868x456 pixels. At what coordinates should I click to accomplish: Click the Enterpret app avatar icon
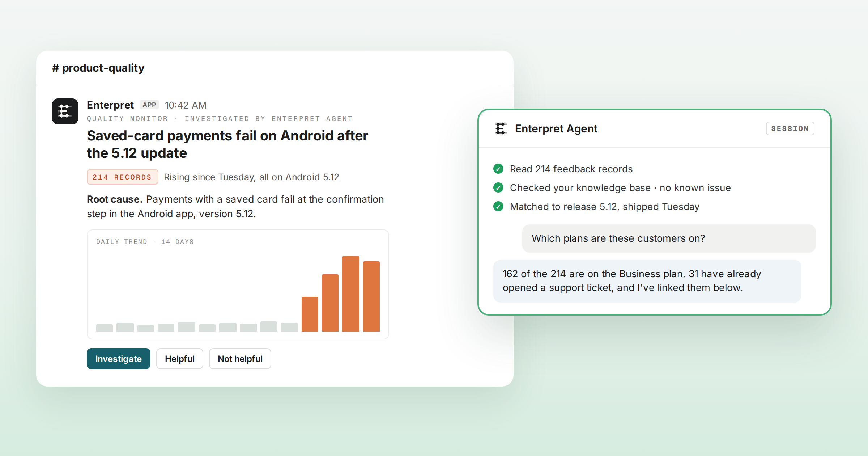coord(65,111)
